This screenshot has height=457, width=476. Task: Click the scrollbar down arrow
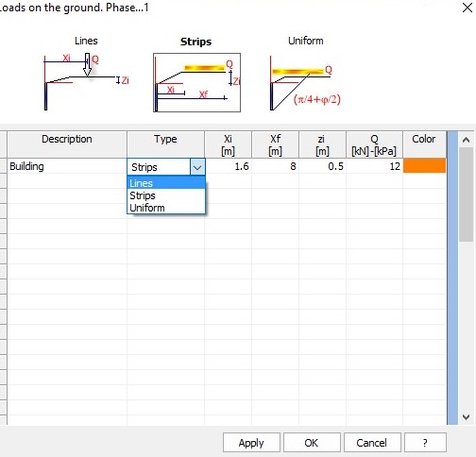click(x=467, y=416)
